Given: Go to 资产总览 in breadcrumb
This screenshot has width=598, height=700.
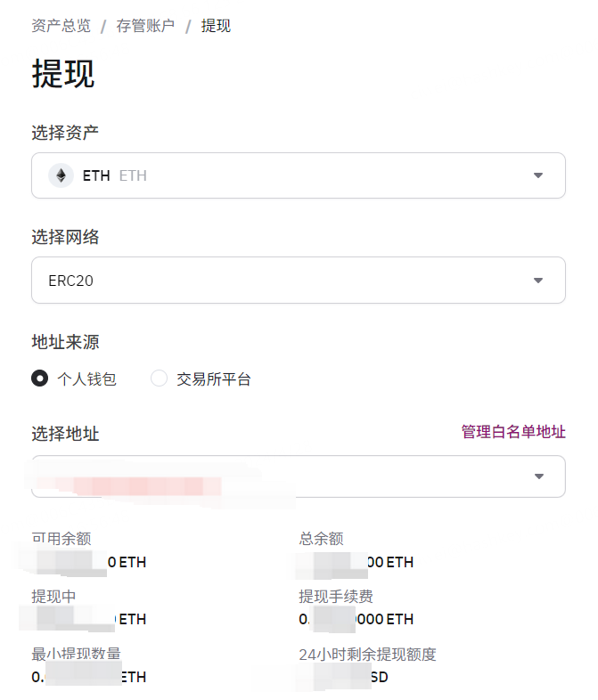Looking at the screenshot, I should tap(61, 26).
